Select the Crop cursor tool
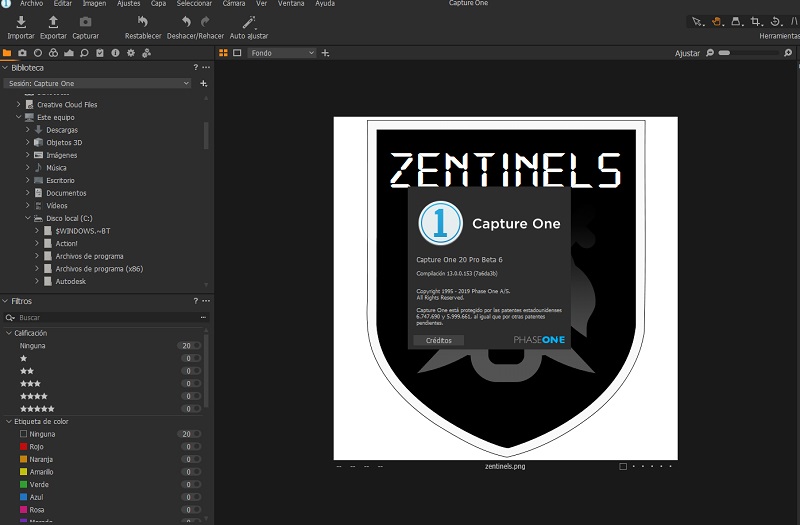Screen dimensions: 800x525 [x=756, y=21]
